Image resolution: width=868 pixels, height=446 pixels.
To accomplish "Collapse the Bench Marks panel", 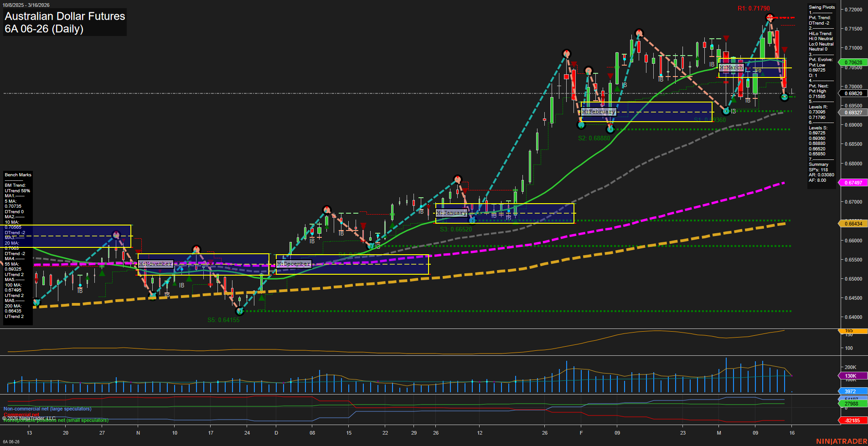I will (x=18, y=174).
